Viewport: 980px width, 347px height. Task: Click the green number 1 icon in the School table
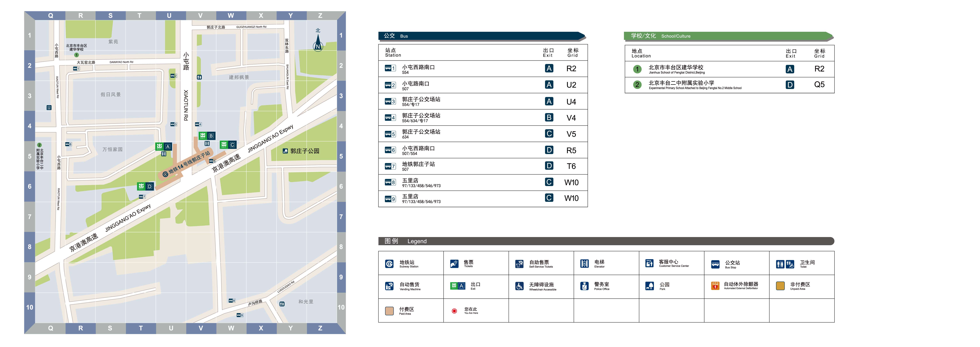[x=637, y=69]
